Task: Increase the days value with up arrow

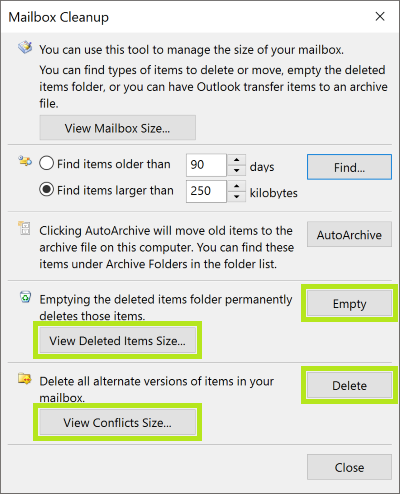Action: tap(237, 160)
